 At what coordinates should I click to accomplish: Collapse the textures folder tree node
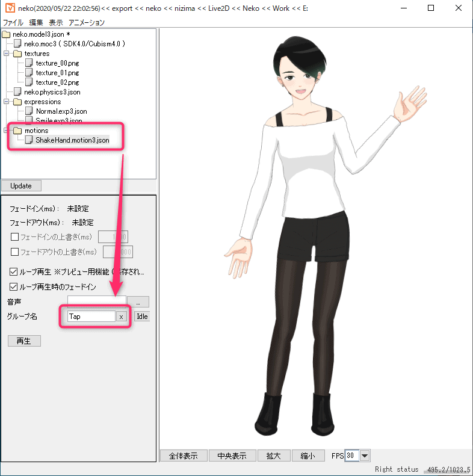click(7, 54)
